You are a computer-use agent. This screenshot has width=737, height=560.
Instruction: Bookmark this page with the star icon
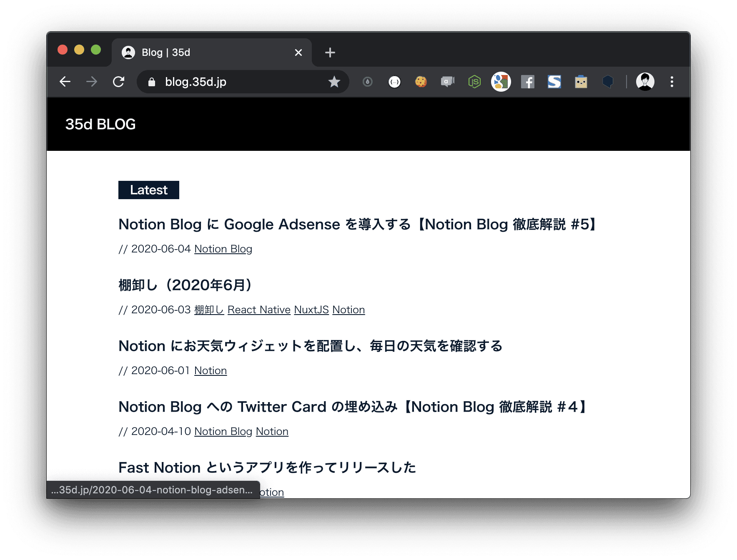tap(334, 82)
